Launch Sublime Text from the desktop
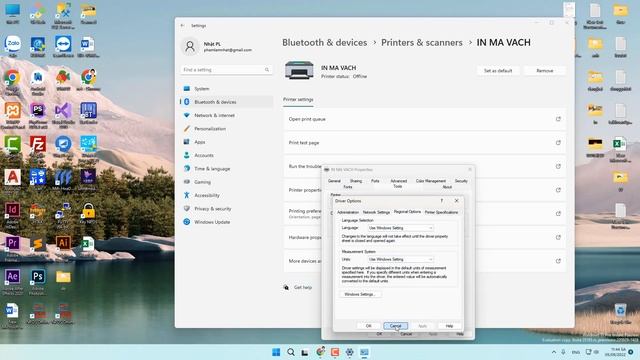640x360 pixels. point(38,245)
